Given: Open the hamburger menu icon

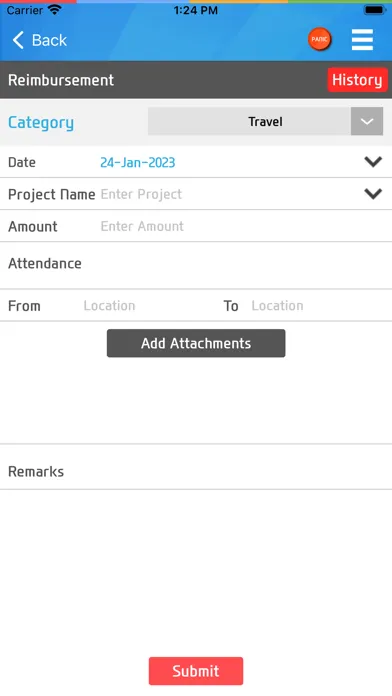Looking at the screenshot, I should (362, 40).
